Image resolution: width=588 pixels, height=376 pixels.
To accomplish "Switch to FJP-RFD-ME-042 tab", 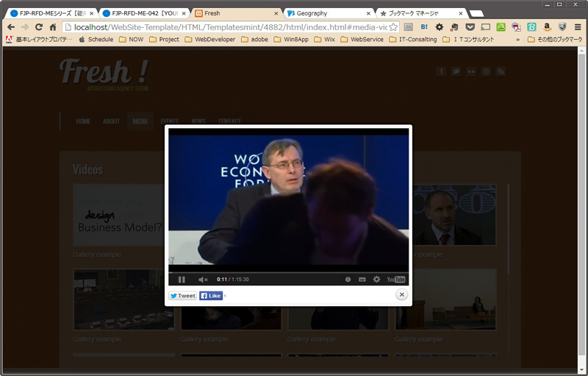I will pyautogui.click(x=143, y=13).
